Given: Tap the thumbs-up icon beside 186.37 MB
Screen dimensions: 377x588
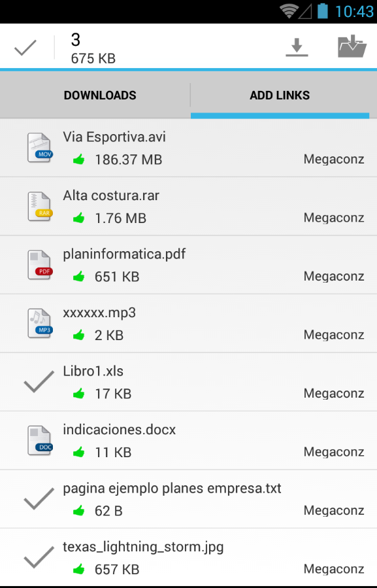Looking at the screenshot, I should coord(78,160).
